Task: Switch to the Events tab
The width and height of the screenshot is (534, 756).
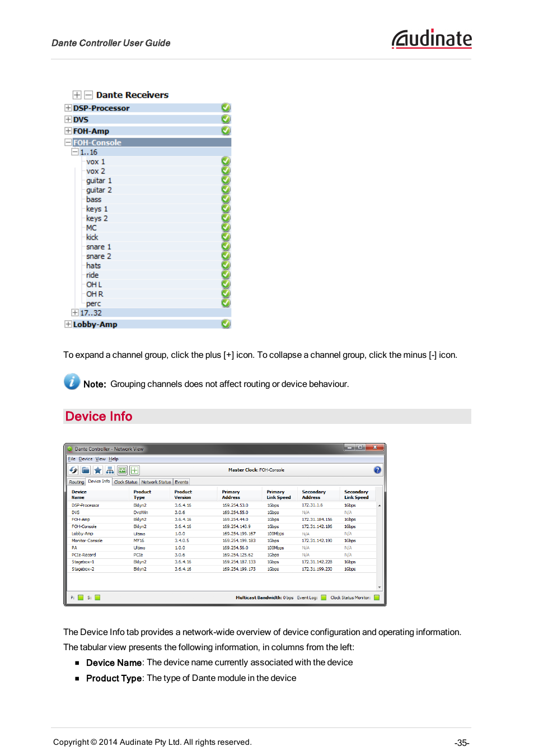Action: [x=182, y=482]
